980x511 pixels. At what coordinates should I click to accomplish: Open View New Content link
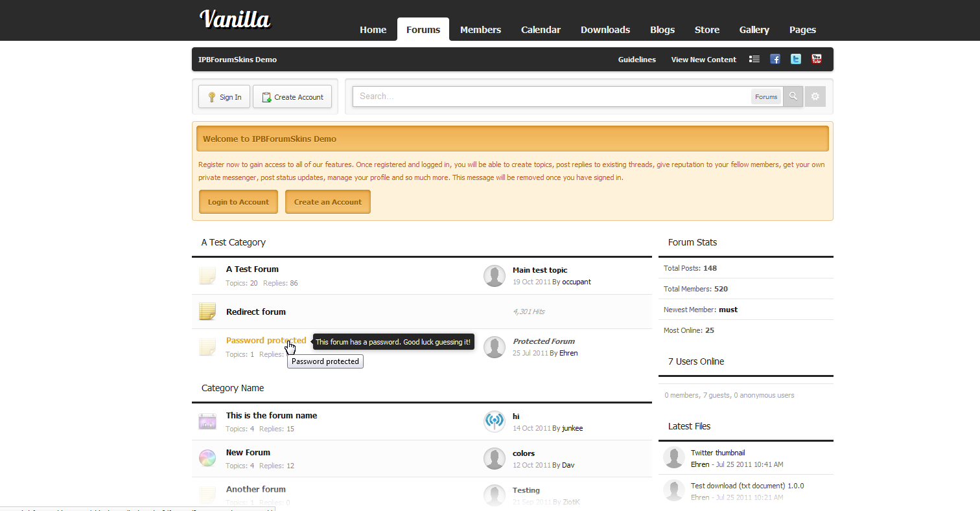tap(704, 60)
